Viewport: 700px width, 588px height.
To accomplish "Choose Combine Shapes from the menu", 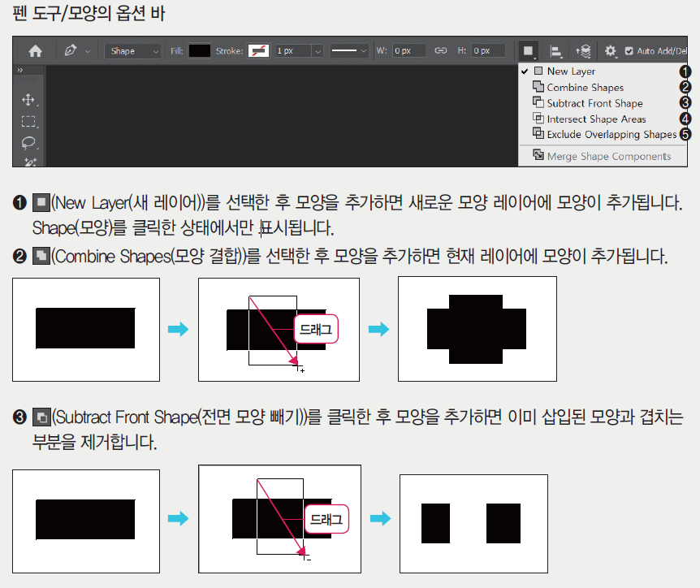I will tap(585, 88).
